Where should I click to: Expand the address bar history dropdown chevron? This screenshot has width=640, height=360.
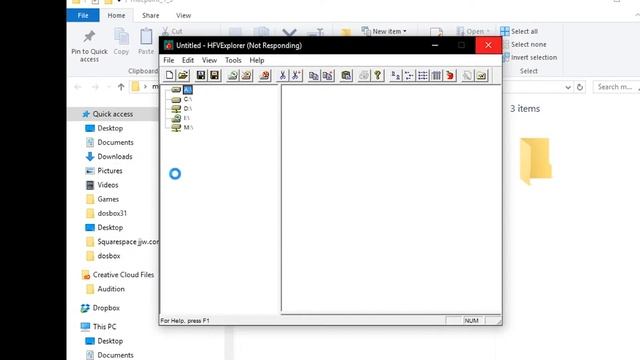[568, 87]
